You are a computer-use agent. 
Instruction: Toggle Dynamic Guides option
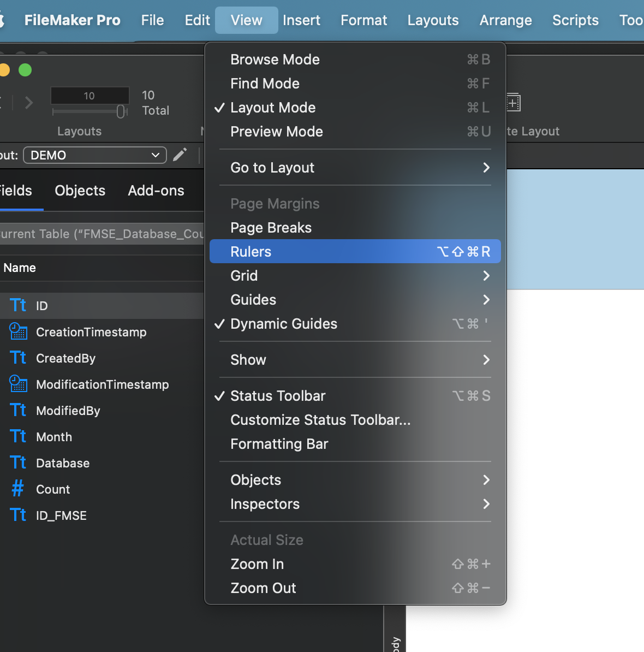point(355,324)
